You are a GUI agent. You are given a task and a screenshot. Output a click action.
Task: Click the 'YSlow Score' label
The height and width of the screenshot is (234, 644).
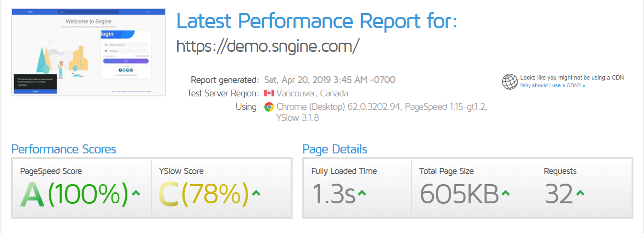(181, 171)
